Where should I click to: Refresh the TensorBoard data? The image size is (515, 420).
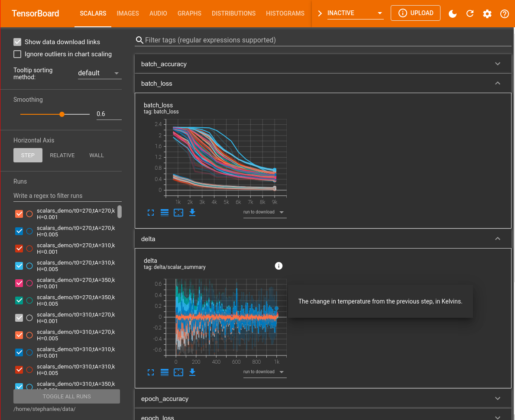click(470, 13)
